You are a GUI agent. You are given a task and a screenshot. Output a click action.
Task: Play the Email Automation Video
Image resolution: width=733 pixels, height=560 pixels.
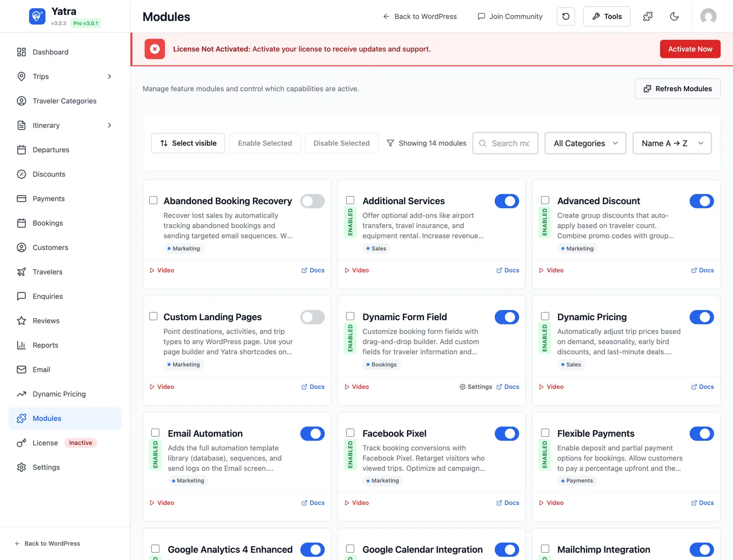162,503
